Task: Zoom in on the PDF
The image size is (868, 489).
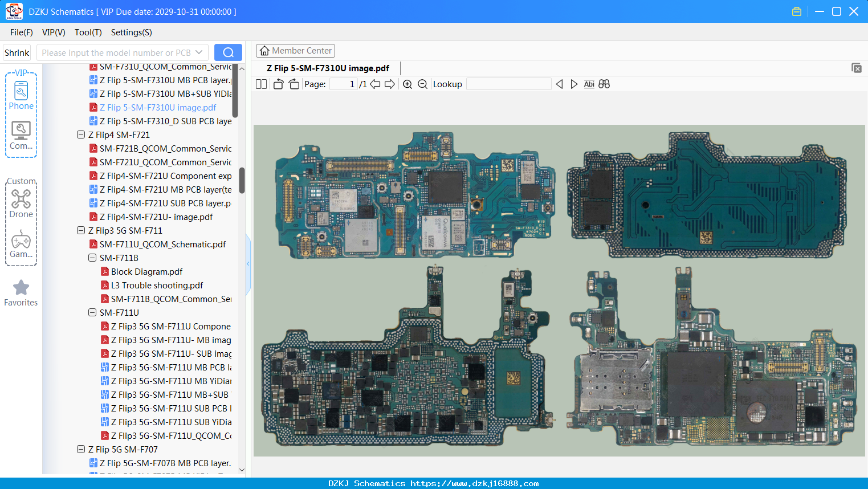Action: [x=407, y=84]
